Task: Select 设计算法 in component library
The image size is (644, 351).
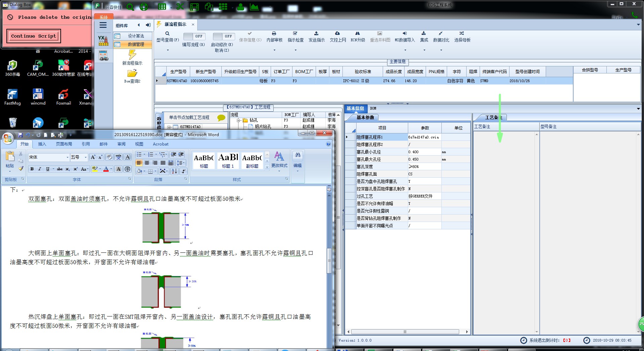Action: [133, 36]
